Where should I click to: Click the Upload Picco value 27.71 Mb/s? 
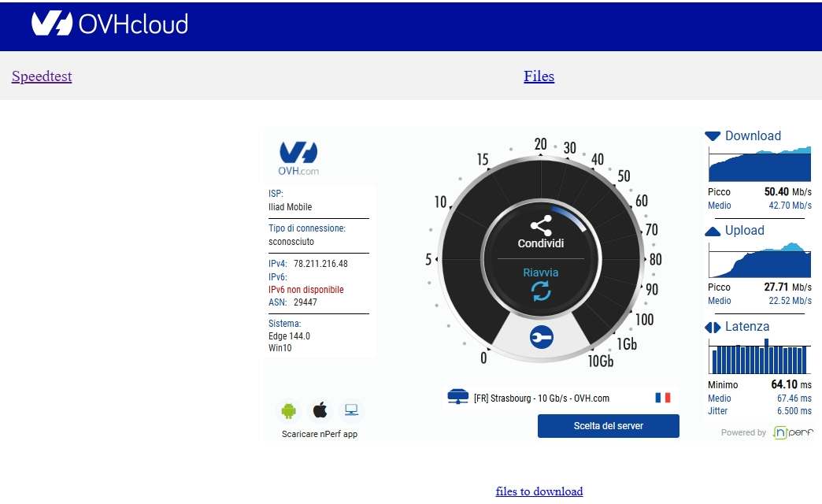pos(787,287)
